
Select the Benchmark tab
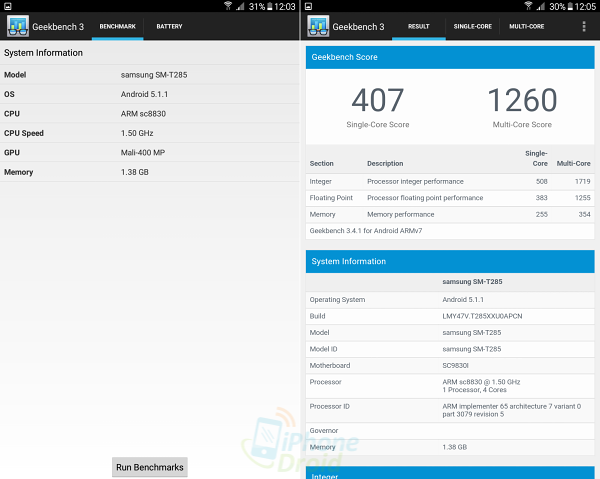point(117,26)
